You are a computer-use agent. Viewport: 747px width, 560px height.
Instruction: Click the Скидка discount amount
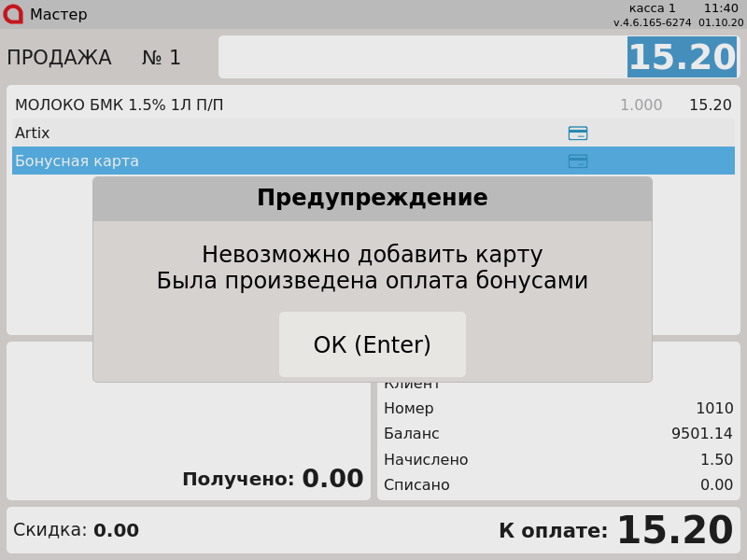116,531
